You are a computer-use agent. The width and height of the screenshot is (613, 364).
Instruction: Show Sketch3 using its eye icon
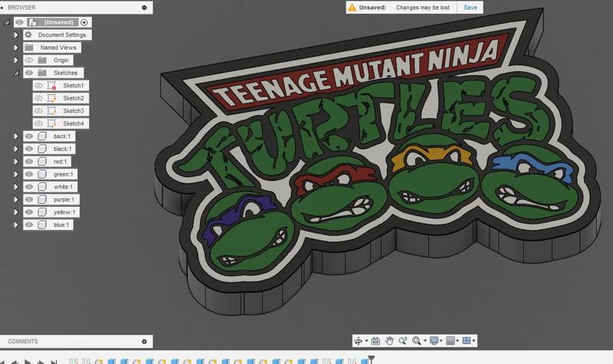click(38, 110)
